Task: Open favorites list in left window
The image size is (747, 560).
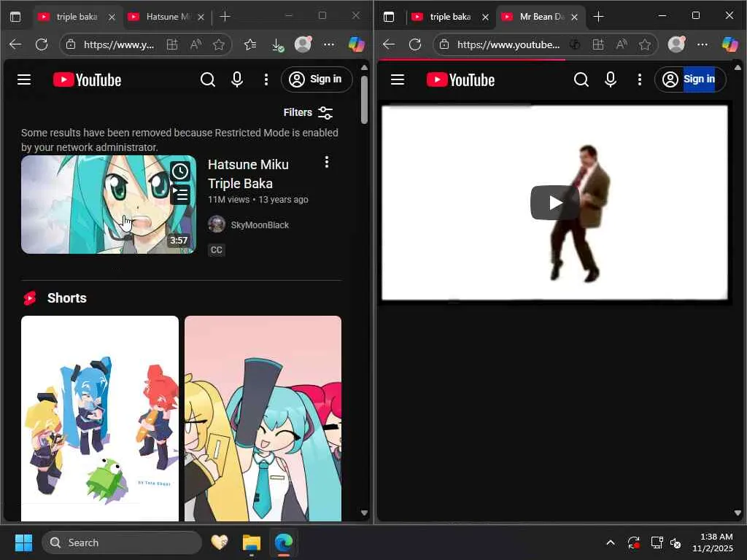Action: click(250, 44)
